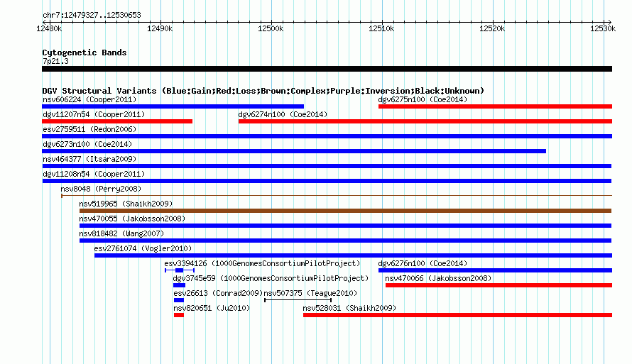The width and height of the screenshot is (632, 364).
Task: Click the 12510k ruler tick label
Action: (381, 28)
